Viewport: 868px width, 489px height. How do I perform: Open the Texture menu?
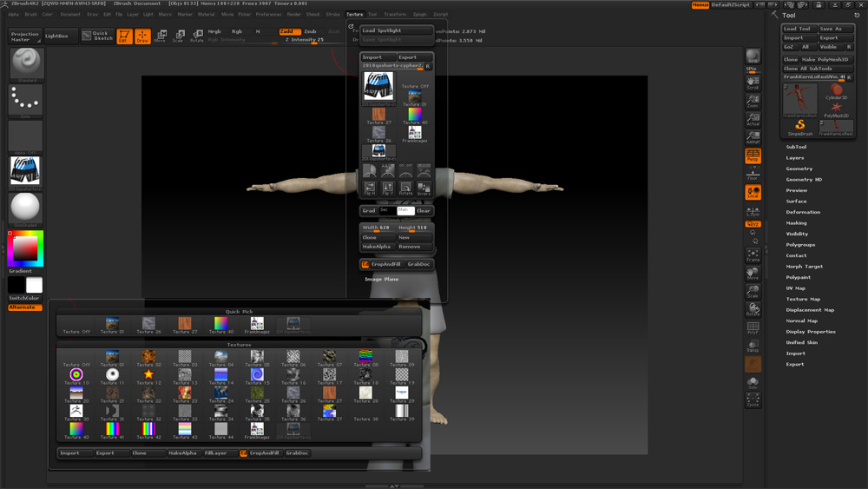click(x=354, y=14)
